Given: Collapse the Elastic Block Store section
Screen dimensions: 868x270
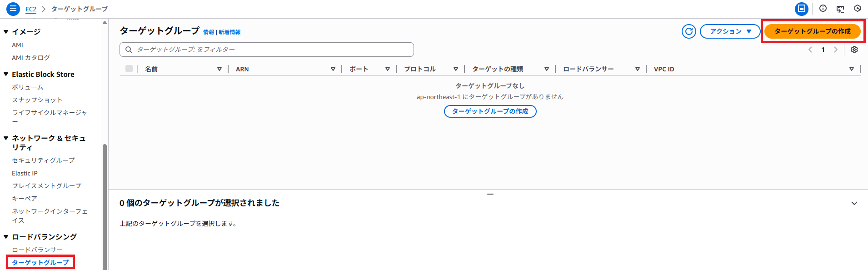Looking at the screenshot, I should click(x=6, y=74).
